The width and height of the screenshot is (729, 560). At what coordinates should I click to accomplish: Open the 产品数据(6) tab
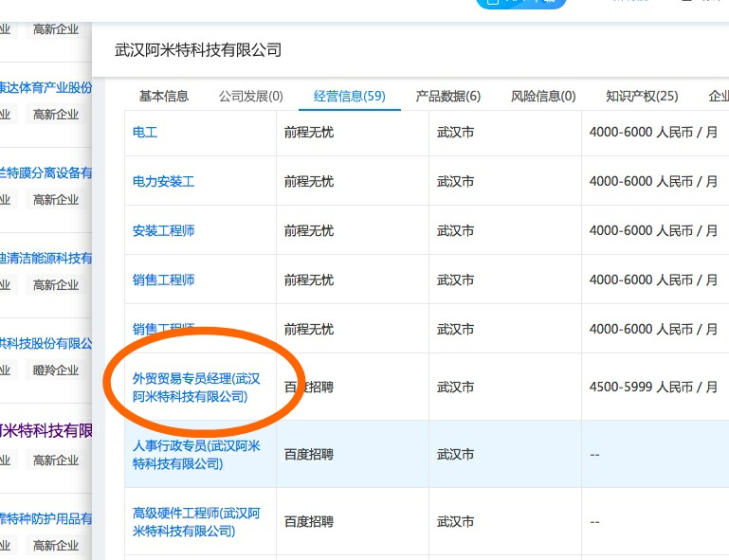coord(448,97)
